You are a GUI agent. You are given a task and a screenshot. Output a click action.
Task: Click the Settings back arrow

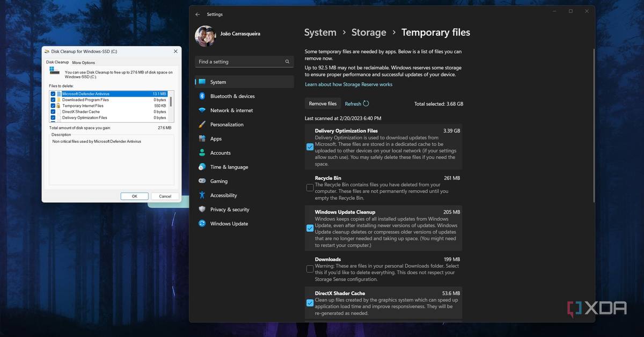click(197, 14)
